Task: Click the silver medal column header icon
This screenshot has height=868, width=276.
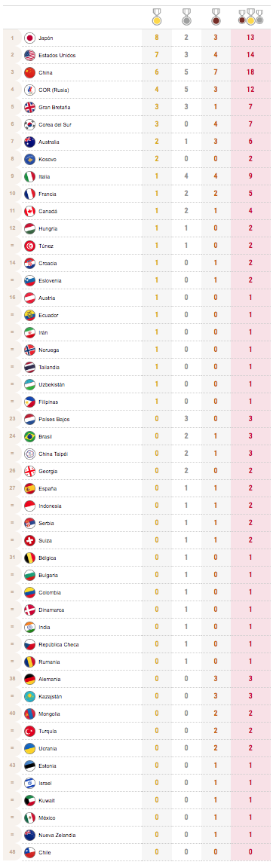Action: (x=187, y=18)
